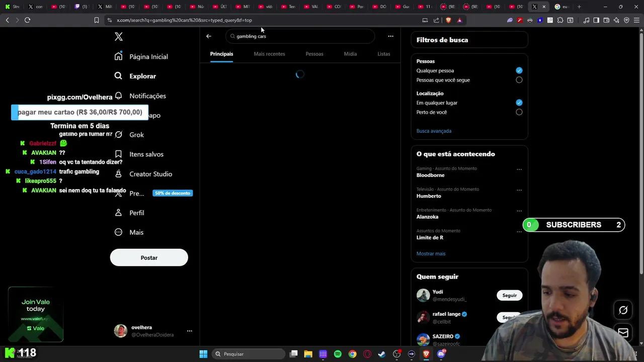
Task: Open the extensions puzzle-piece icon
Action: [x=560, y=20]
